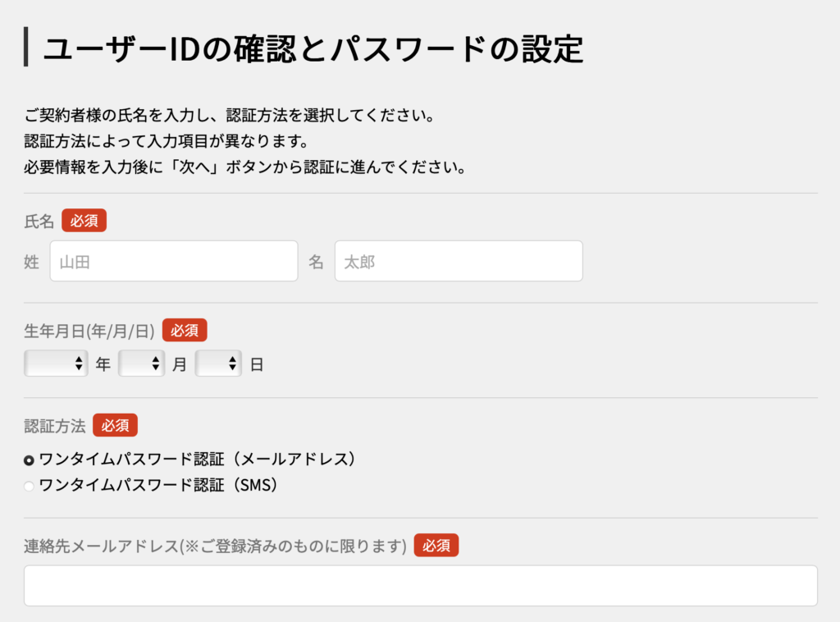
Task: Open the birth month dropdown
Action: pyautogui.click(x=141, y=364)
